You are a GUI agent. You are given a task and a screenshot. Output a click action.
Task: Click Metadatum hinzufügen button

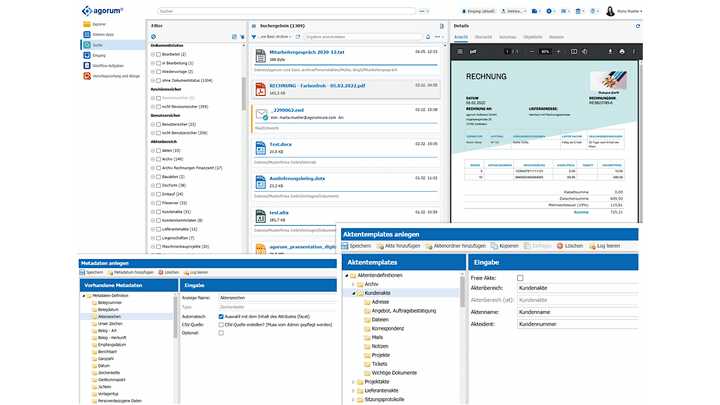click(131, 272)
